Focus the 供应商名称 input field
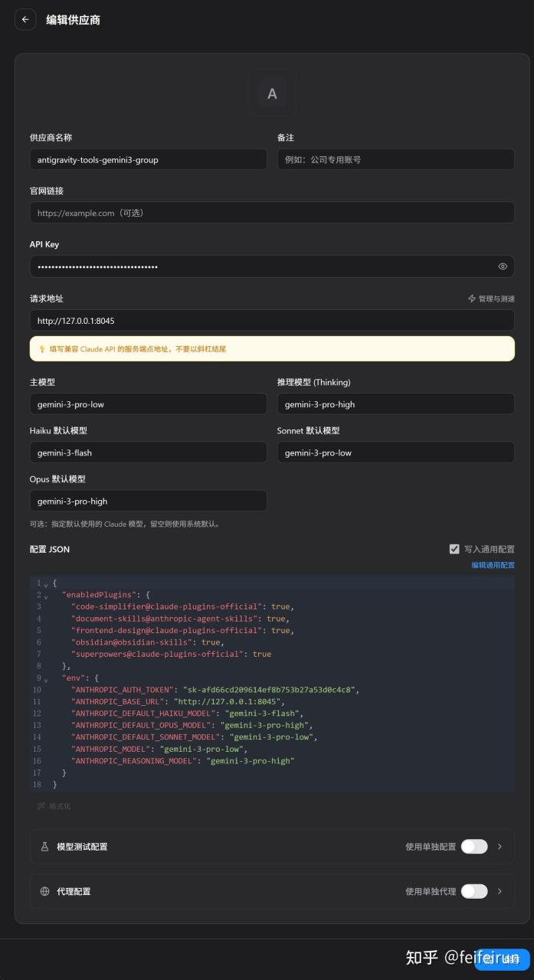 (x=148, y=159)
